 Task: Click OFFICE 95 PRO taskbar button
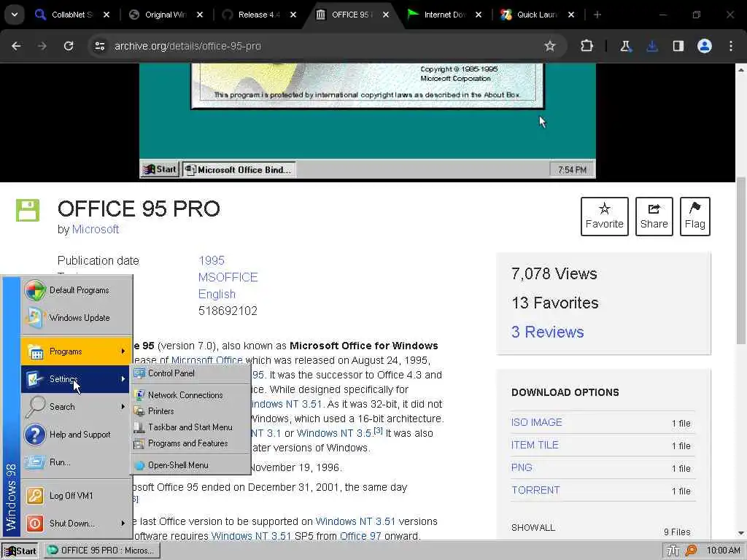pos(102,551)
